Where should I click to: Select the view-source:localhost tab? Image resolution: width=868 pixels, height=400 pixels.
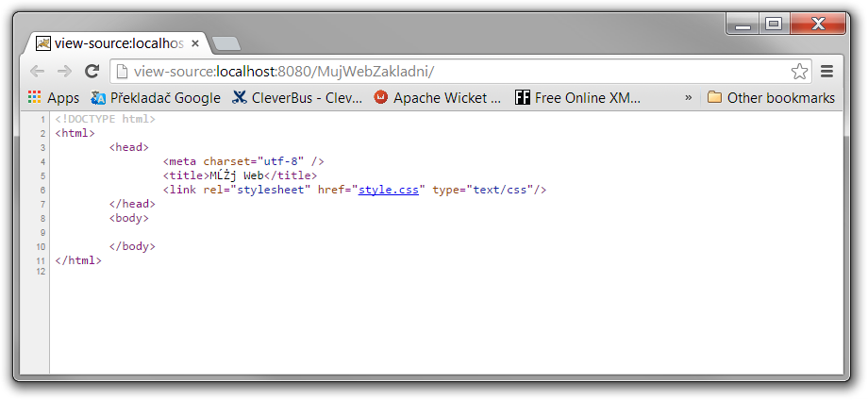[x=116, y=43]
